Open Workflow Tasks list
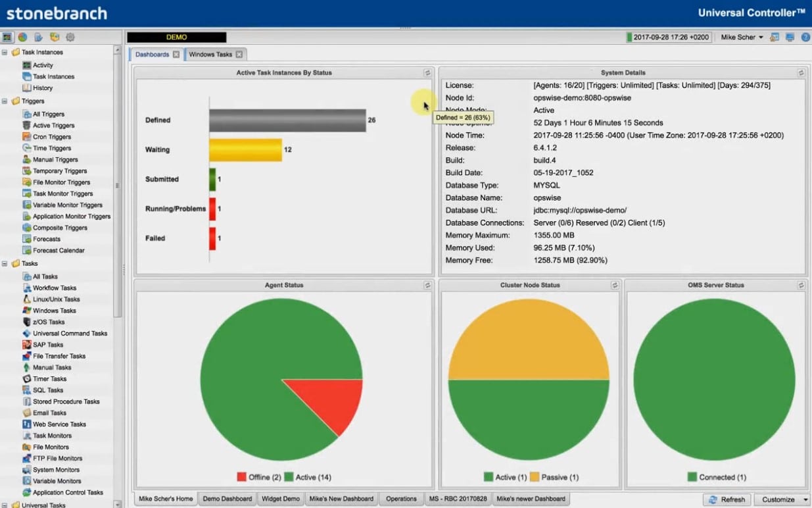This screenshot has width=812, height=508. [x=55, y=288]
